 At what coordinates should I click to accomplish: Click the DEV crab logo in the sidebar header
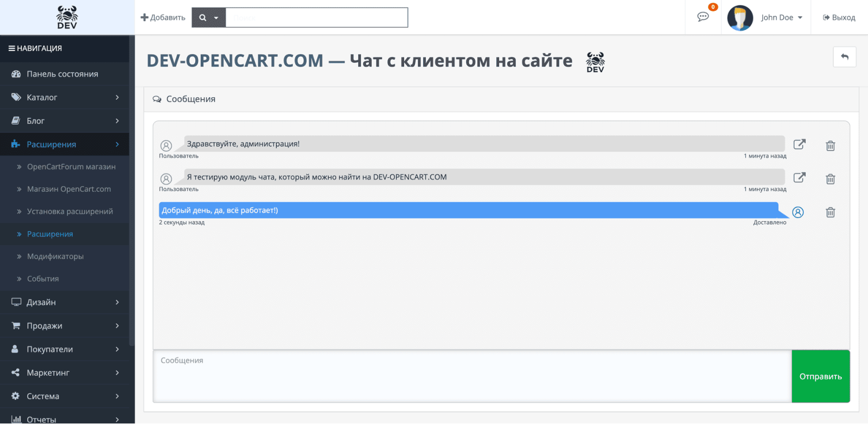coord(67,17)
